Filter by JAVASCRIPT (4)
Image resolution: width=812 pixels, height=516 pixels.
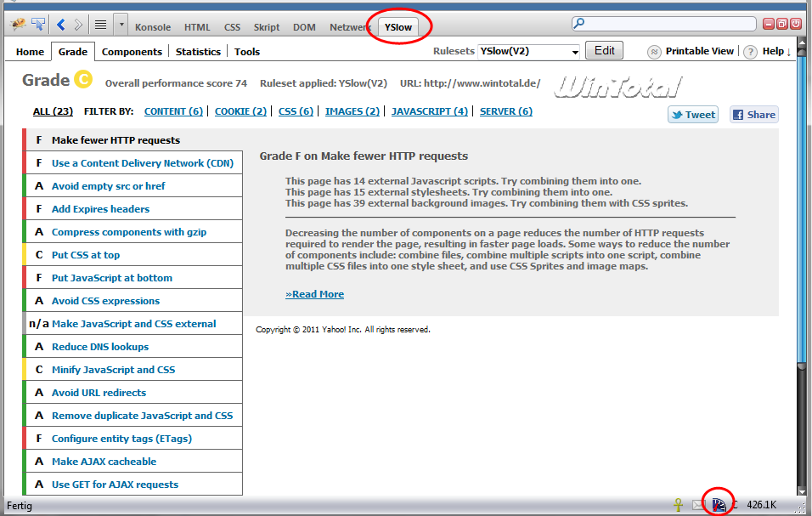click(x=430, y=111)
